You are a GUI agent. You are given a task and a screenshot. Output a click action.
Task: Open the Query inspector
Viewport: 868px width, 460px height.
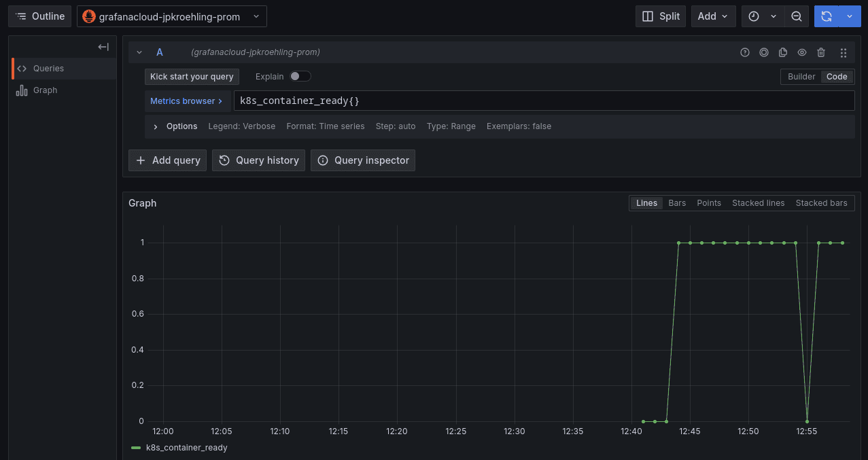(362, 160)
